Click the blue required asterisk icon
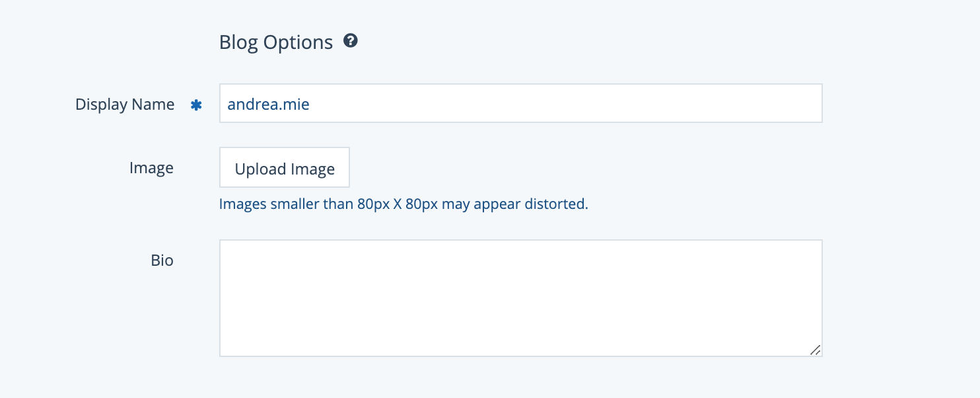This screenshot has height=398, width=980. pos(196,104)
